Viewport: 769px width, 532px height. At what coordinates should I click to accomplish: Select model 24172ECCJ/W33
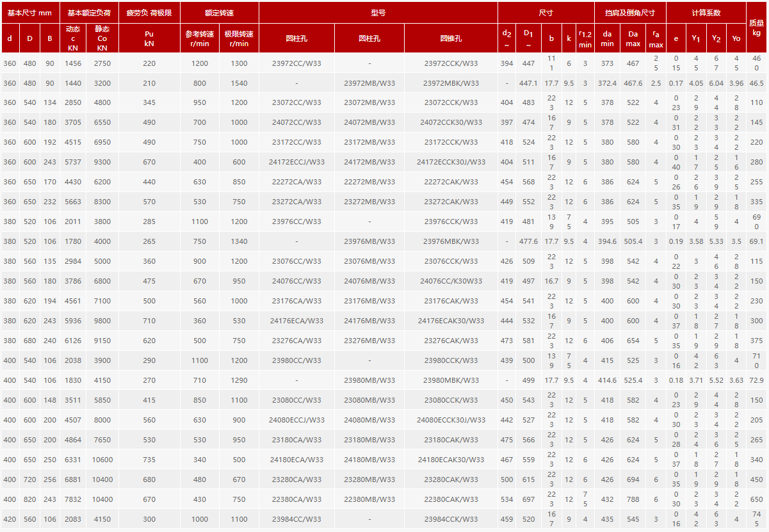[x=296, y=162]
